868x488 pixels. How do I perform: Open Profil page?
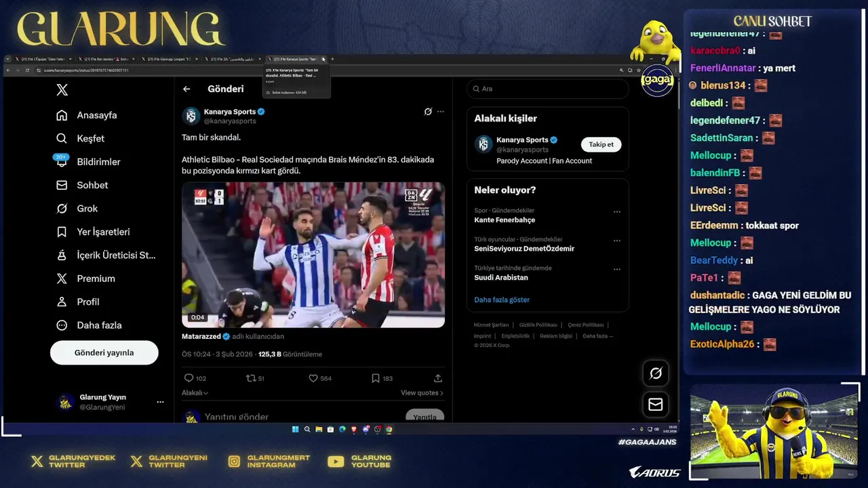point(78,302)
